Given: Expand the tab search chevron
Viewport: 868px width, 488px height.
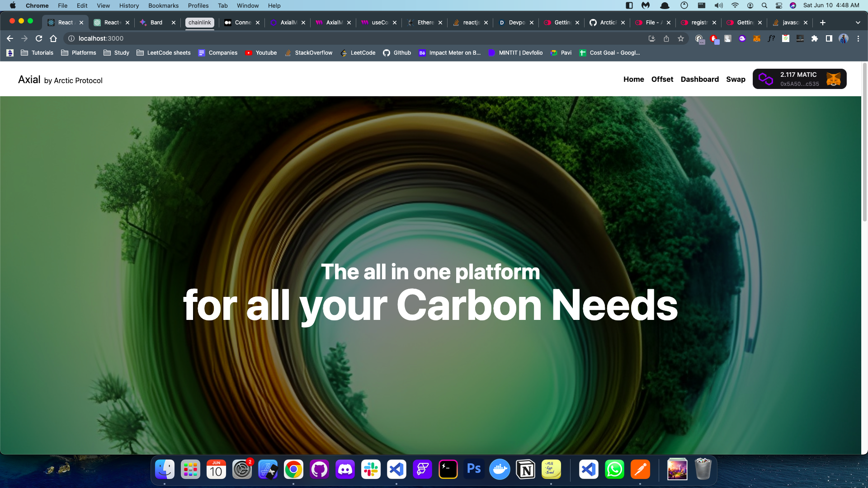Looking at the screenshot, I should pos(858,23).
